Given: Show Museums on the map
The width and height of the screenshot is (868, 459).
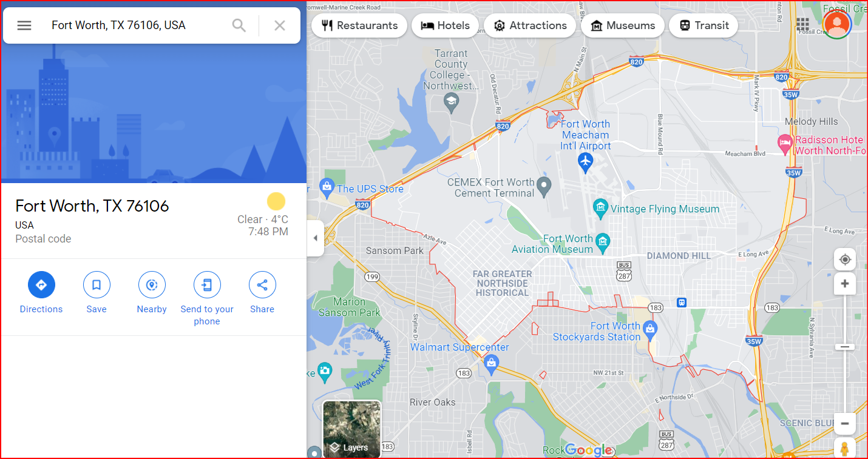Looking at the screenshot, I should click(622, 25).
